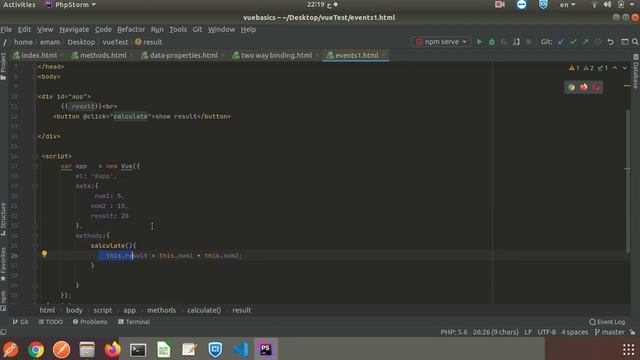
Task: Open file in Opera browser preview
Action: click(x=596, y=87)
